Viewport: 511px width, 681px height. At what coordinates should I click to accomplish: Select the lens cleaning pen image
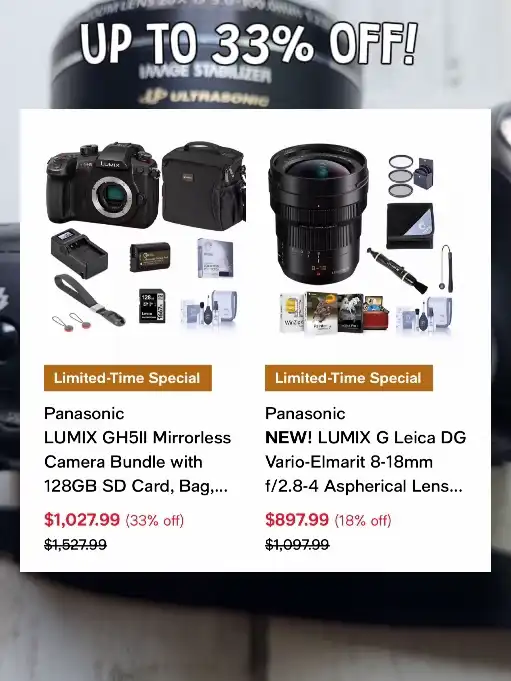[x=397, y=269]
